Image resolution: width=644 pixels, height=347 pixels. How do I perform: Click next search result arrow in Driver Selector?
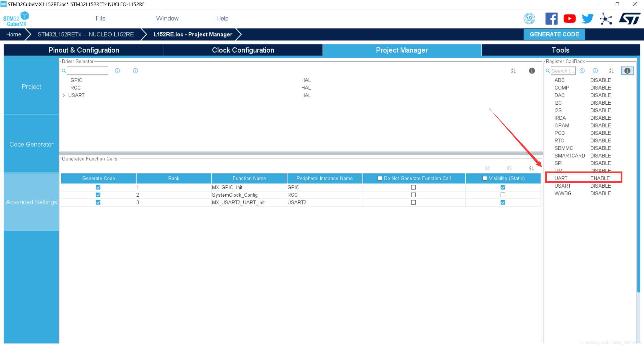(x=135, y=71)
